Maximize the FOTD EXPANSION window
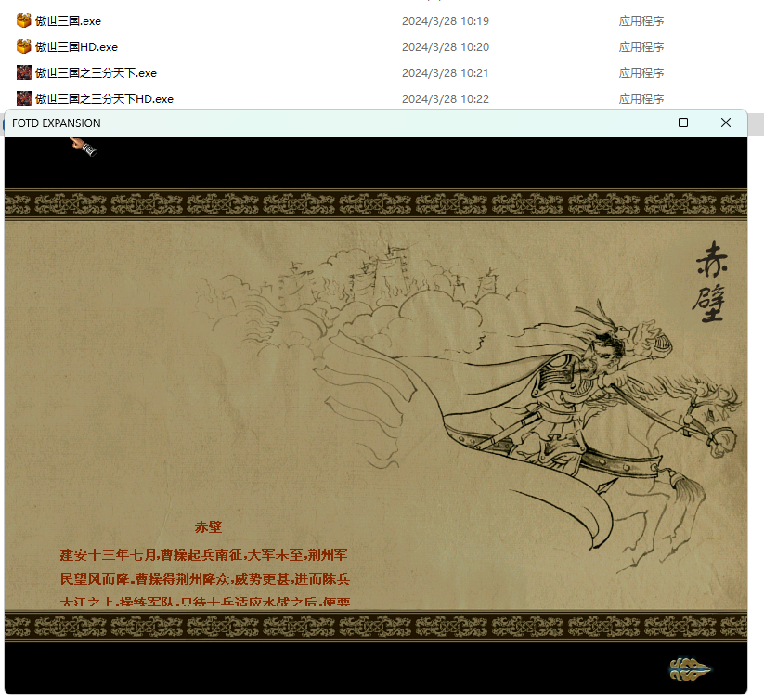The image size is (764, 700). [x=683, y=123]
